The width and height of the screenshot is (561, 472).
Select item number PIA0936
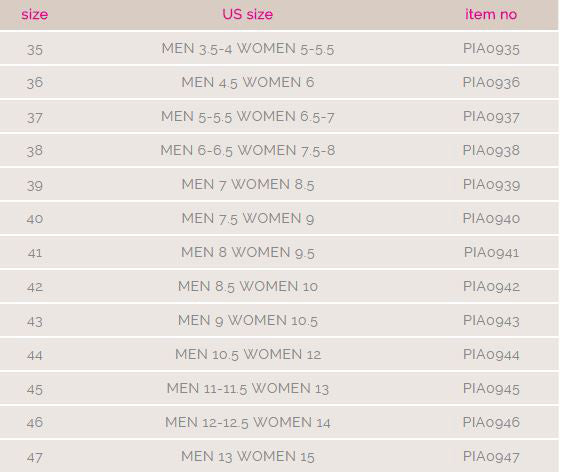pos(491,82)
